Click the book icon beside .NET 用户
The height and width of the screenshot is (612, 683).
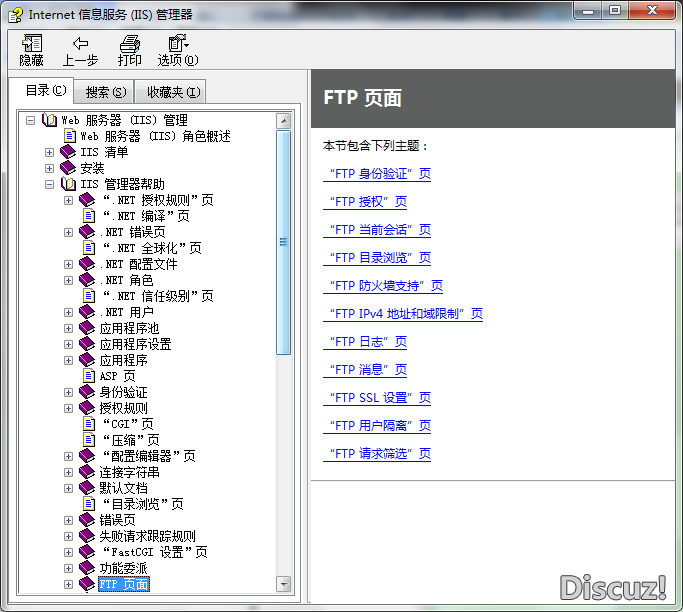[87, 312]
